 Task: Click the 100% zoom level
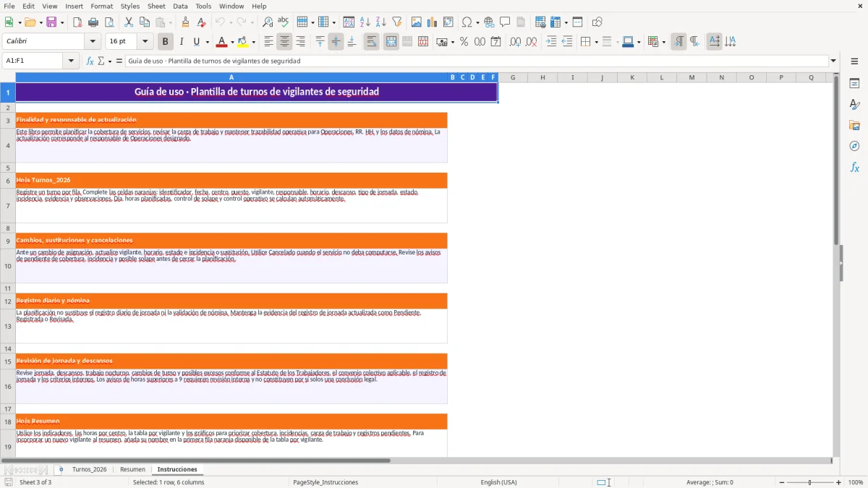(x=856, y=482)
